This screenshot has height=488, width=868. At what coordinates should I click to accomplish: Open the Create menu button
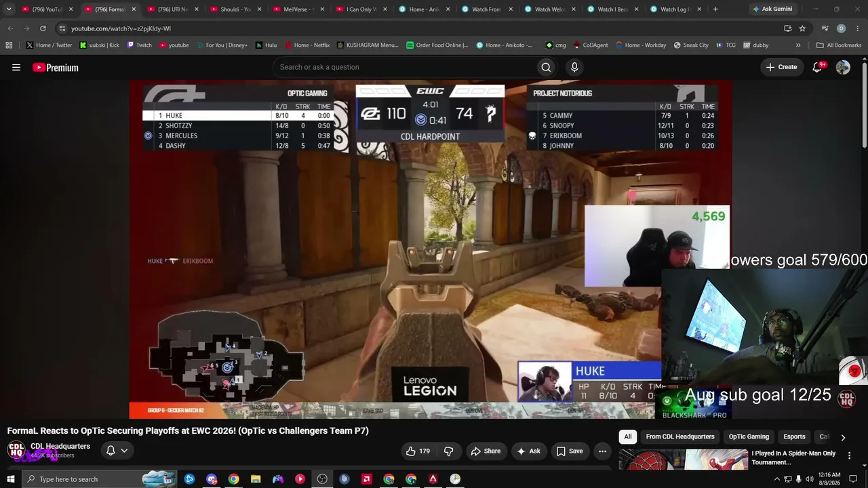[x=782, y=67]
